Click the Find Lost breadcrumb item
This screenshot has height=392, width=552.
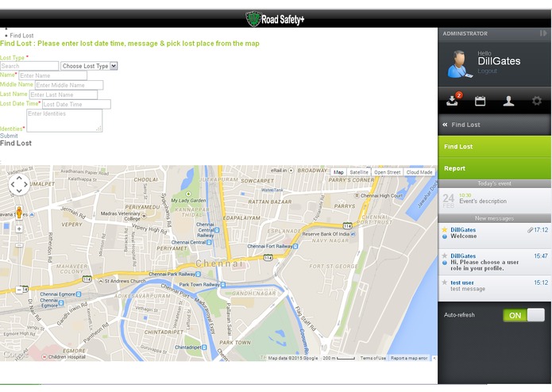[21, 36]
